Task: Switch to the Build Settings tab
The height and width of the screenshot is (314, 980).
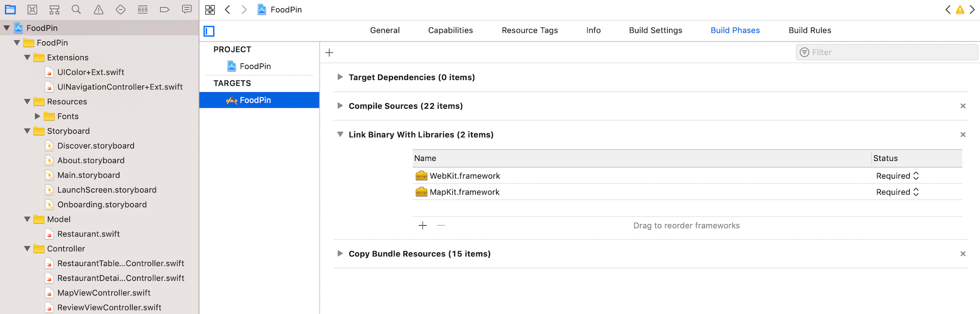Action: [x=655, y=30]
